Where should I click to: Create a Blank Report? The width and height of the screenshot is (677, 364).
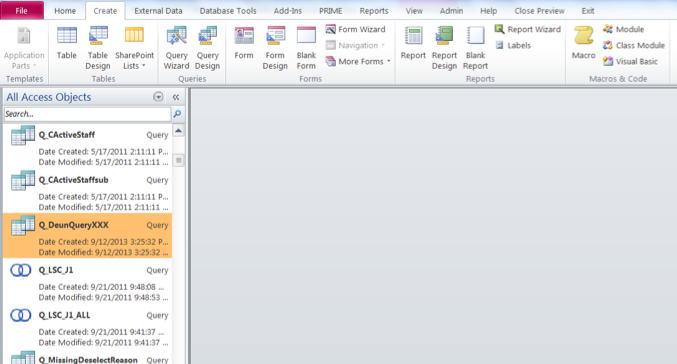(475, 47)
